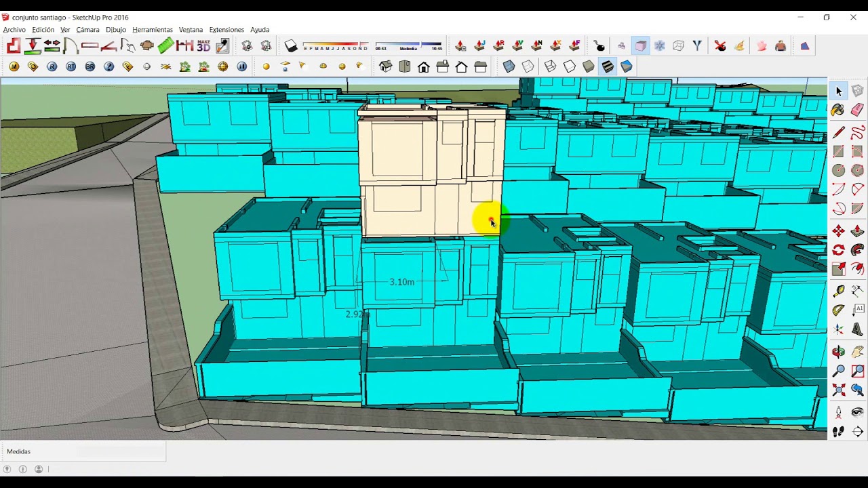
Task: Click the blue snowflake icon
Action: (x=660, y=45)
